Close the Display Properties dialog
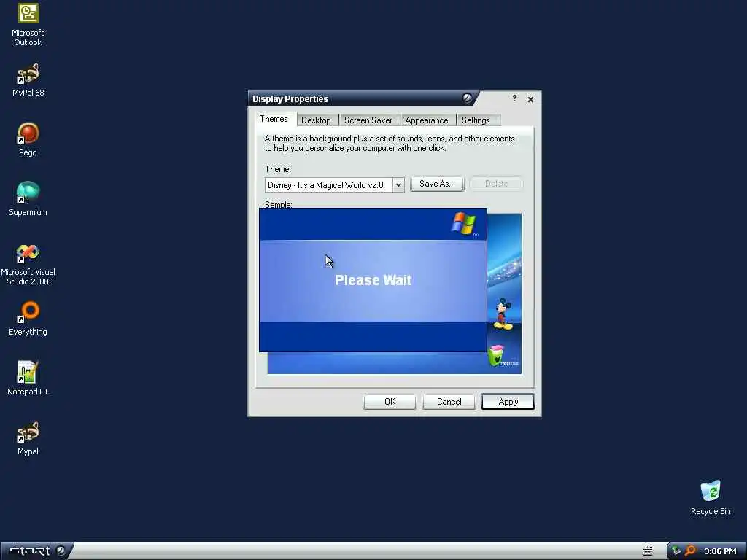Viewport: 747px width, 560px height. click(x=530, y=99)
